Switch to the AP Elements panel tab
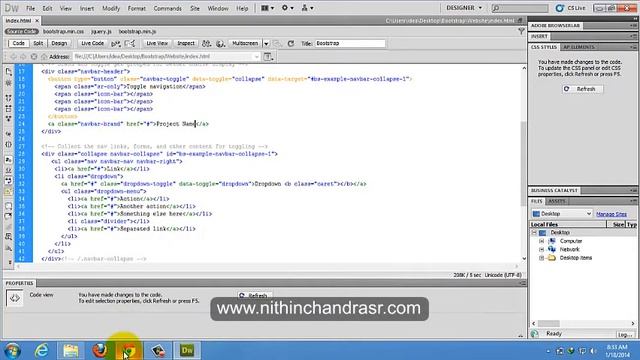Viewport: 640px width, 360px height. click(579, 47)
